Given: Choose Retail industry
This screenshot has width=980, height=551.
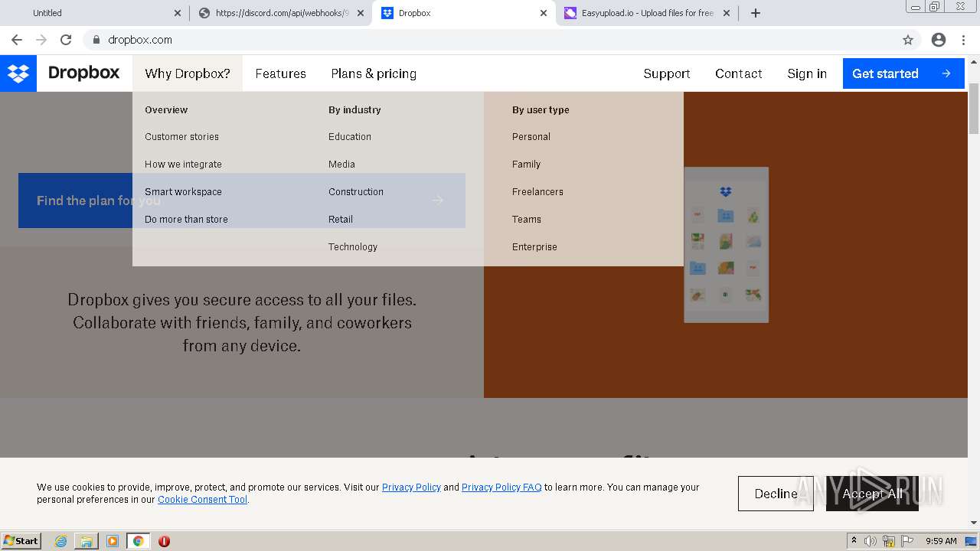Looking at the screenshot, I should click(341, 219).
